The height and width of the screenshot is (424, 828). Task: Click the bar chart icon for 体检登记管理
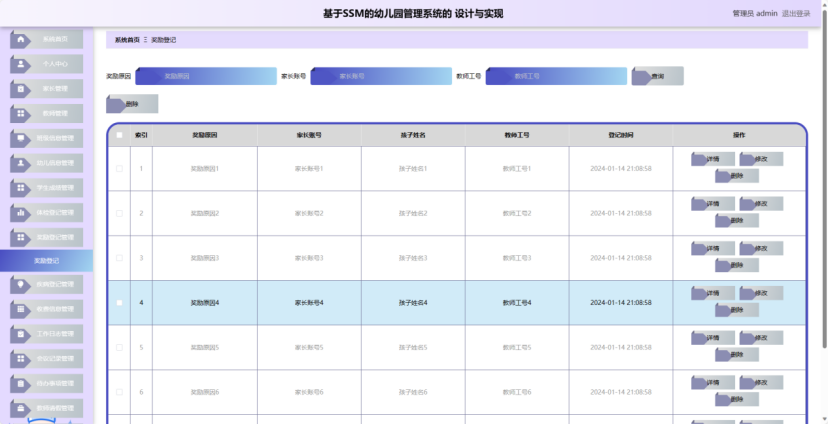[21, 213]
